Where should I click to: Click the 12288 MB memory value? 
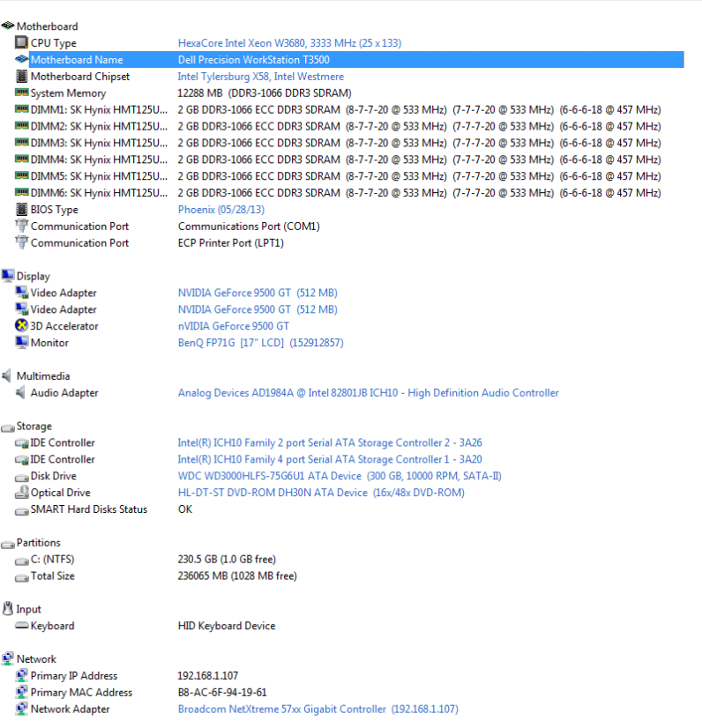(x=265, y=93)
